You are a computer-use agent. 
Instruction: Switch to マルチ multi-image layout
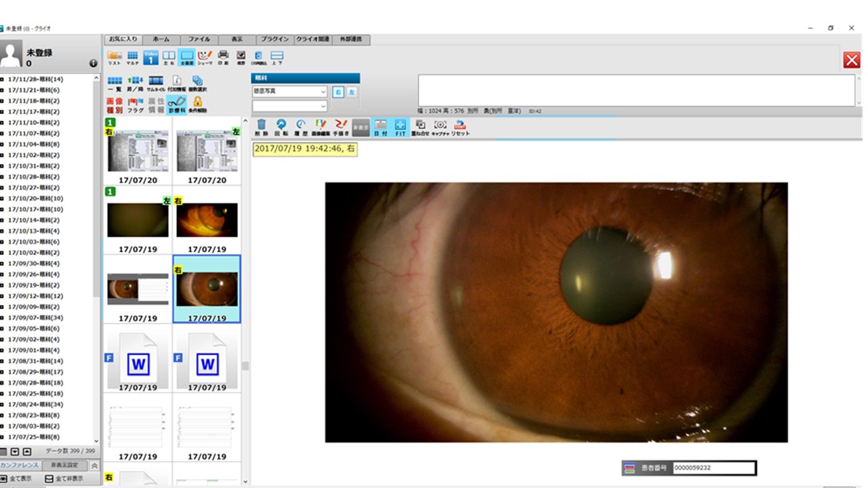(x=133, y=58)
